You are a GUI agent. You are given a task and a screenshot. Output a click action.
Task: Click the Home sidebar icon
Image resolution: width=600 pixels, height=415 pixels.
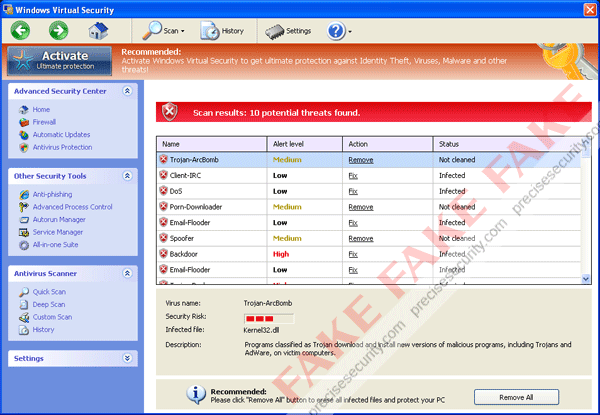24,110
